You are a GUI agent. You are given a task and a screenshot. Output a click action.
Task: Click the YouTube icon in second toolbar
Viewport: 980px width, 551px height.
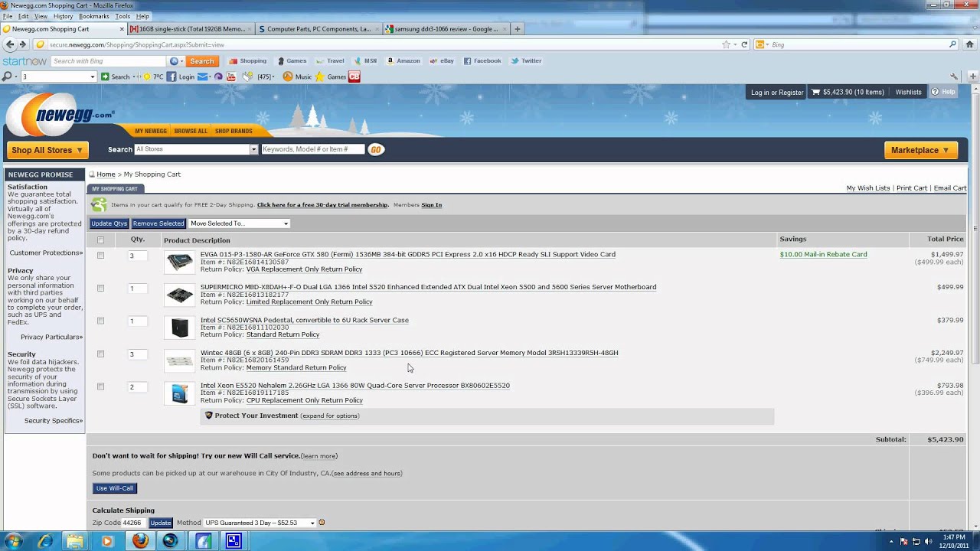pos(231,77)
